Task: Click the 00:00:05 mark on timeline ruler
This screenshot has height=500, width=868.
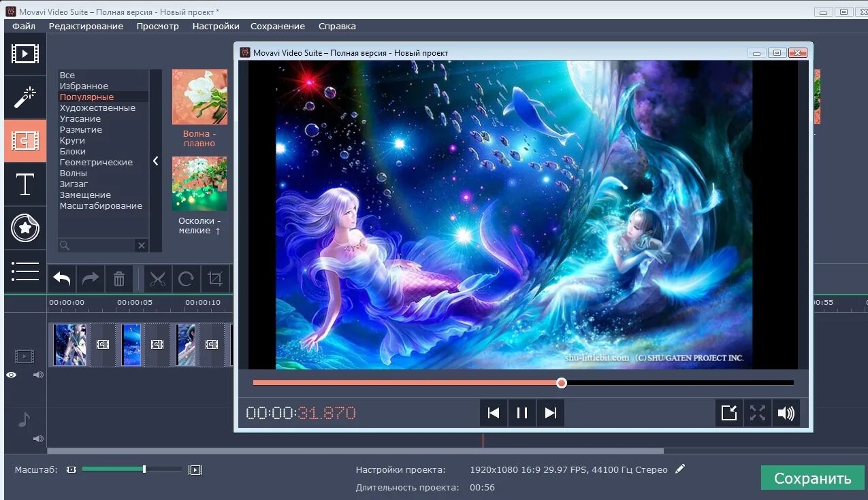Action: tap(134, 302)
